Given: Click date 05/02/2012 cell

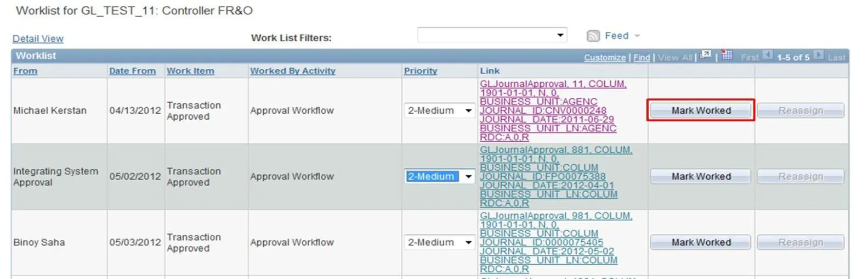Looking at the screenshot, I should click(135, 176).
